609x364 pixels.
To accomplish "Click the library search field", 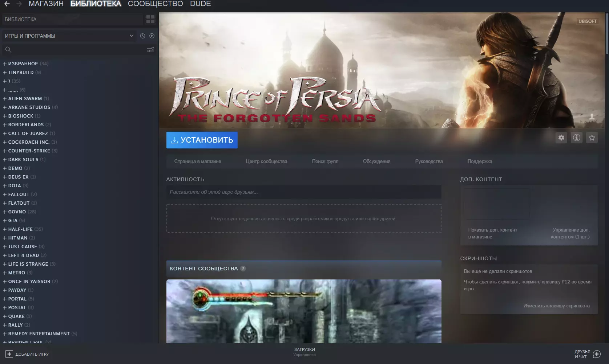I will tap(79, 49).
